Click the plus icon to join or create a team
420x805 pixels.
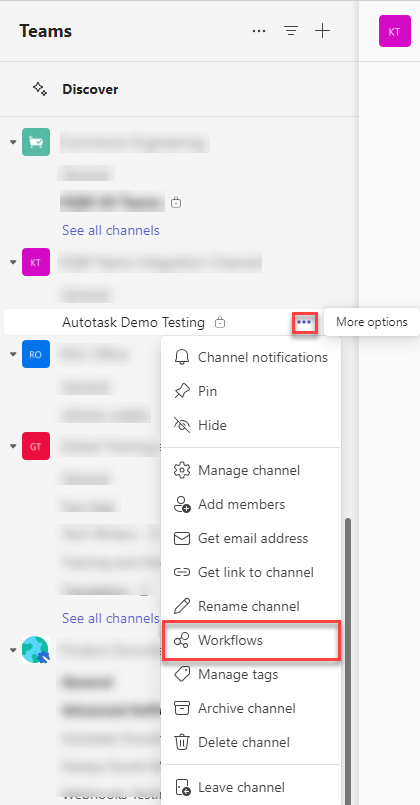click(322, 31)
